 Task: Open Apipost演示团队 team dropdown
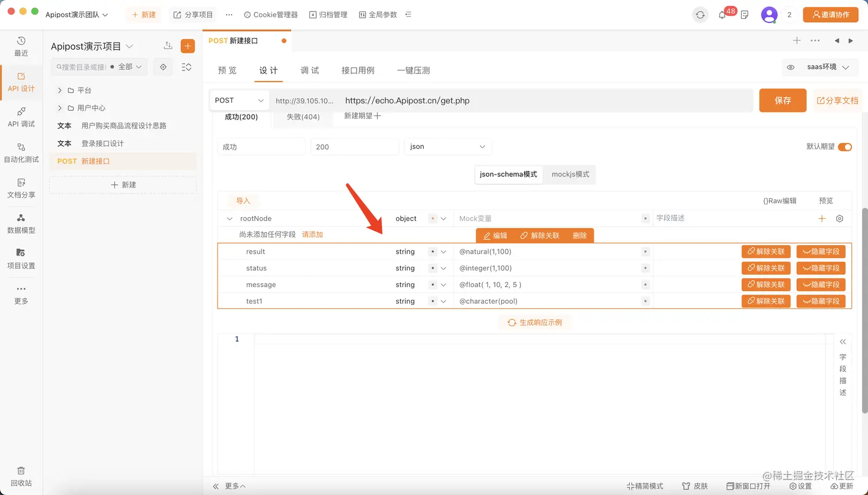tap(77, 15)
